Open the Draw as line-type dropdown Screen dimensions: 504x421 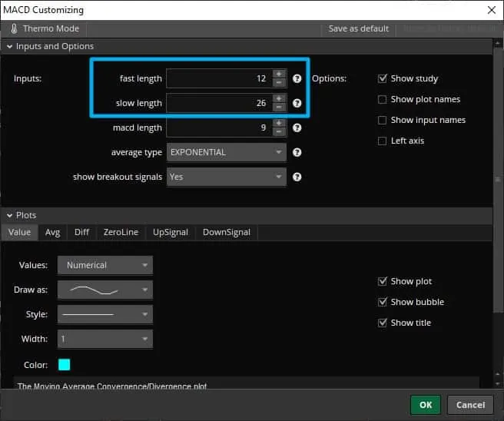pyautogui.click(x=105, y=290)
